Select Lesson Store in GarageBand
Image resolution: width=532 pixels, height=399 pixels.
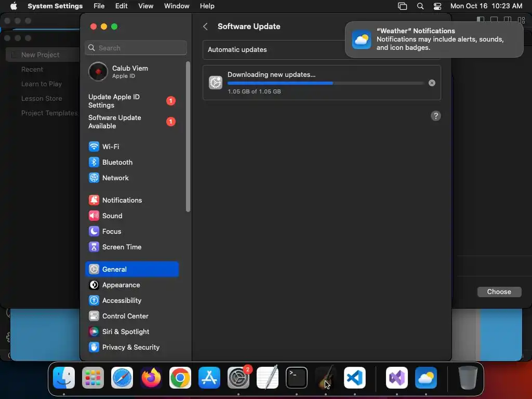pos(42,98)
